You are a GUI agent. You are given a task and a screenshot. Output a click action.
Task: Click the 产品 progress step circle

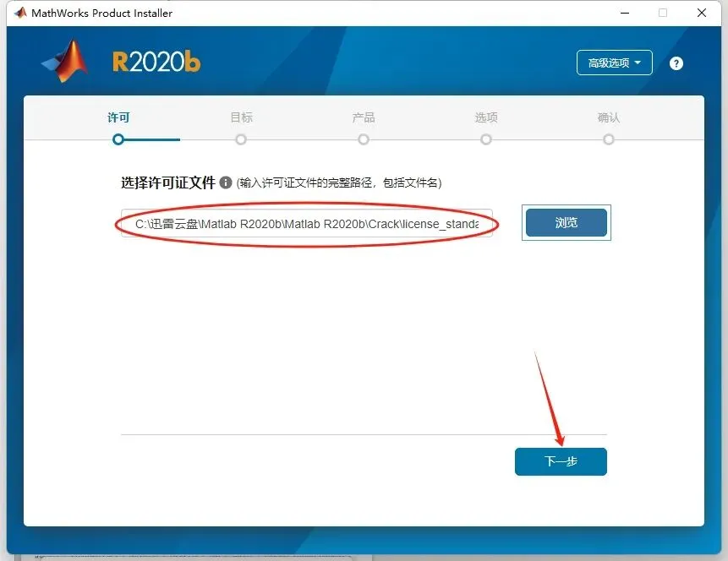[x=364, y=139]
